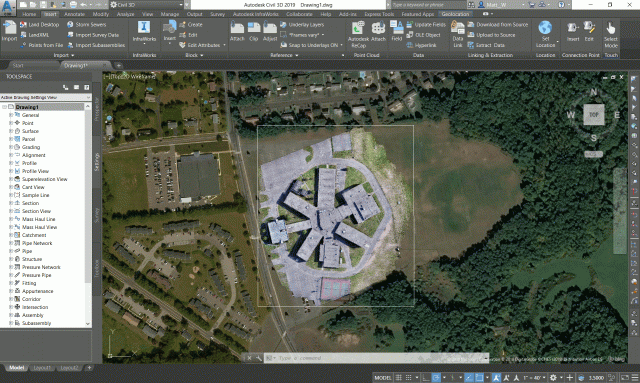Screen dimensions: 640x383
Task: Expand the Pipe Network tree node
Action: (x=11, y=243)
